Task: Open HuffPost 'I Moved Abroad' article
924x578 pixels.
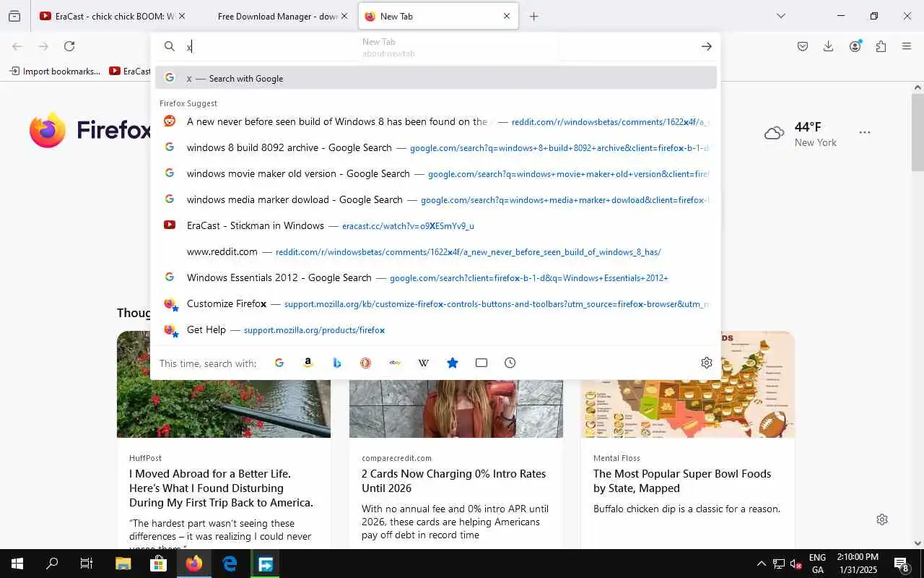Action: coord(221,488)
